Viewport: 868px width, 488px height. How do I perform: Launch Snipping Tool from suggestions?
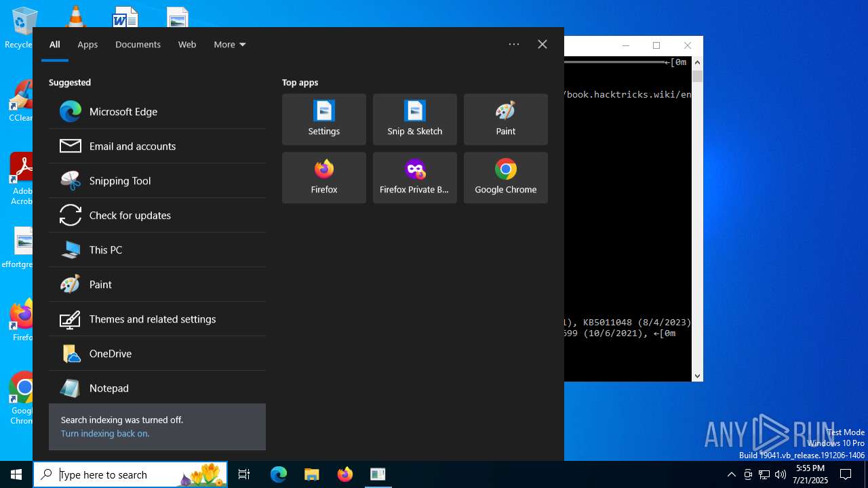[157, 181]
